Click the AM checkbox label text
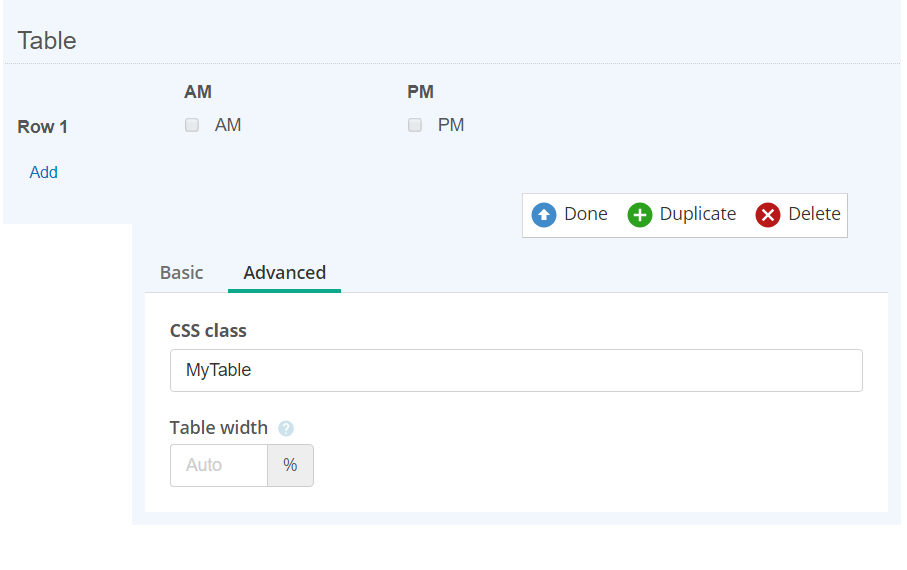Viewport: 907px width, 570px height. coord(228,125)
